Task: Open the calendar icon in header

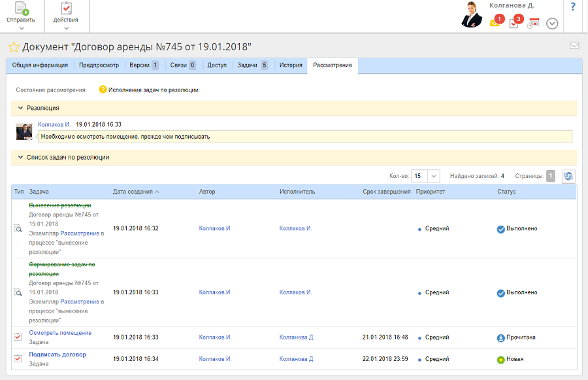Action: click(534, 23)
